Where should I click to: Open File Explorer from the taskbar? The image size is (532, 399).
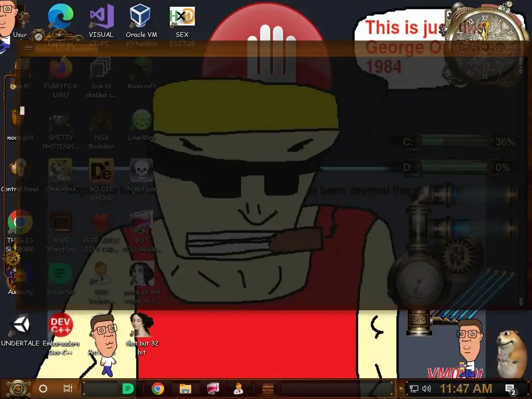pyautogui.click(x=185, y=389)
